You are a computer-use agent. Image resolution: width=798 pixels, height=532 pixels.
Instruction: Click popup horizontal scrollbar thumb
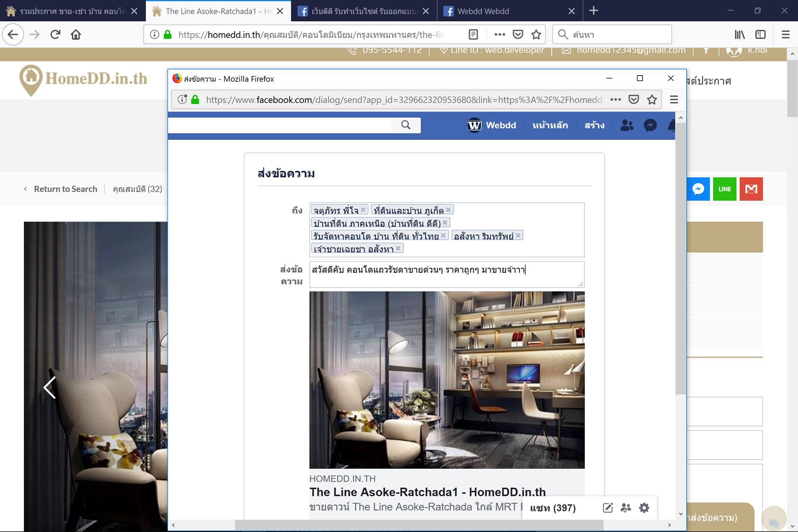419,525
